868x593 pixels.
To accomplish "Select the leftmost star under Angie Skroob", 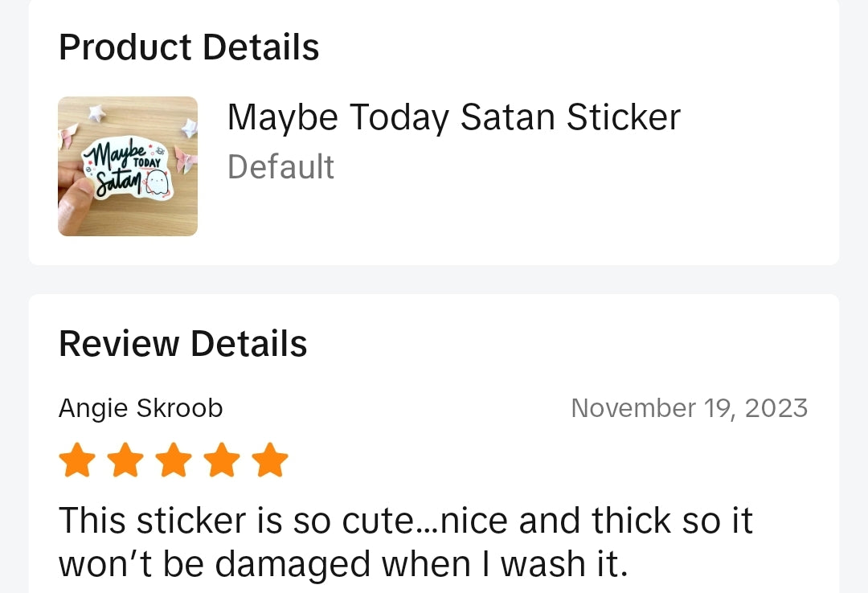I will [76, 460].
